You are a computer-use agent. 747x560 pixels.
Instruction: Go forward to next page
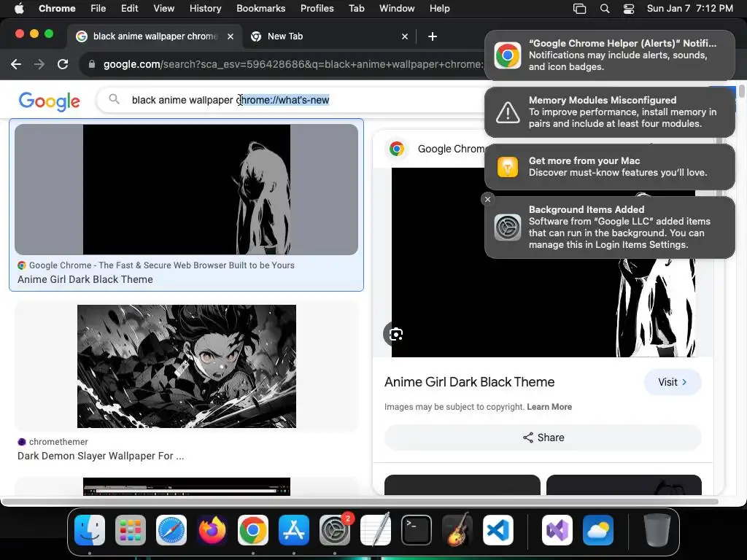pyautogui.click(x=39, y=64)
